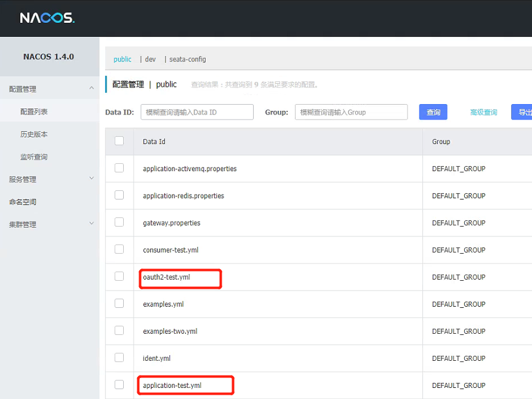Select the public namespace tab
Image resolution: width=532 pixels, height=399 pixels.
click(122, 59)
